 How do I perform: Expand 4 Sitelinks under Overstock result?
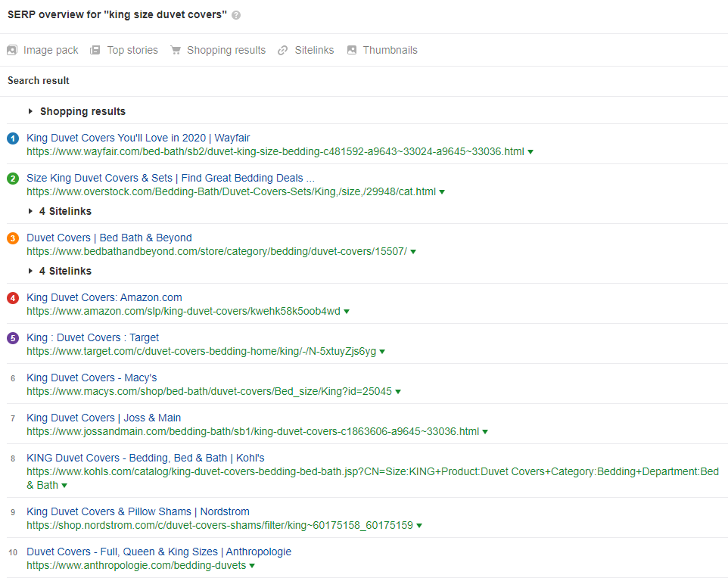[x=30, y=211]
